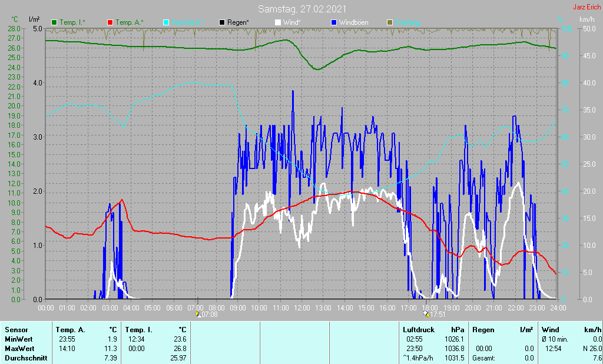603x364 pixels.
Task: Click the '7.39' average Temp. A. value
Action: [111, 358]
